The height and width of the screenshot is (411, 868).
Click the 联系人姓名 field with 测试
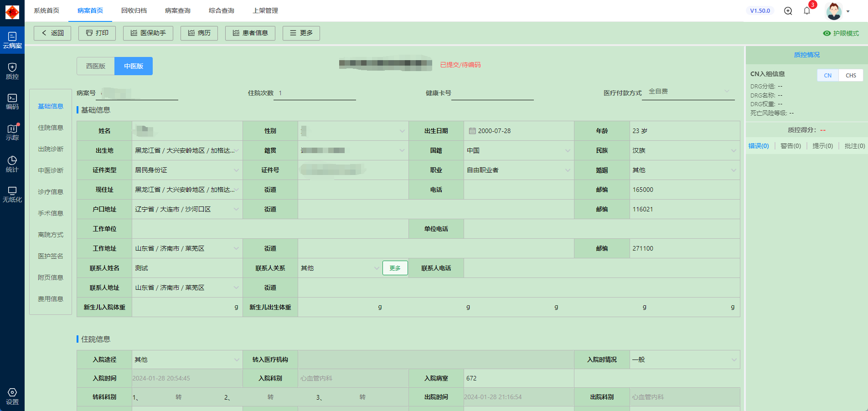pos(187,268)
